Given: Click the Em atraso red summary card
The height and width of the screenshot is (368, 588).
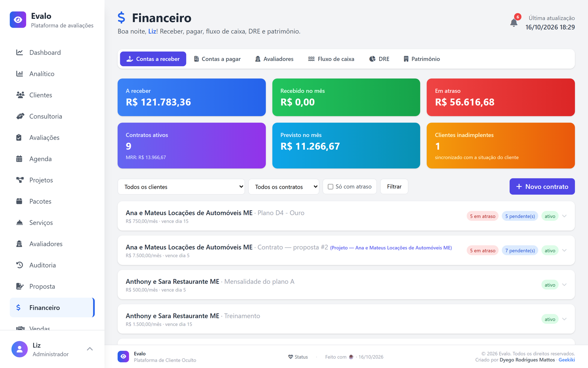Looking at the screenshot, I should point(501,97).
